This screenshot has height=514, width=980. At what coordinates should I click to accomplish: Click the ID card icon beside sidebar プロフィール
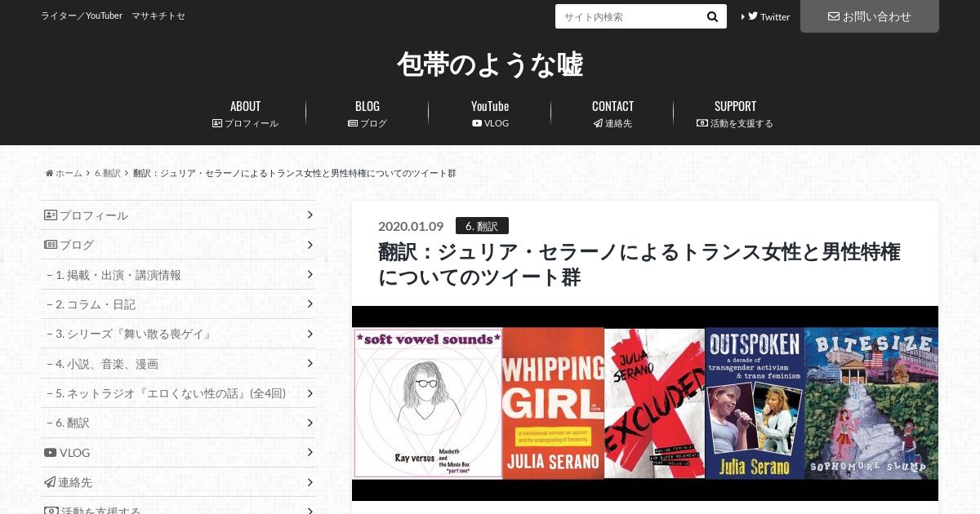[x=51, y=215]
